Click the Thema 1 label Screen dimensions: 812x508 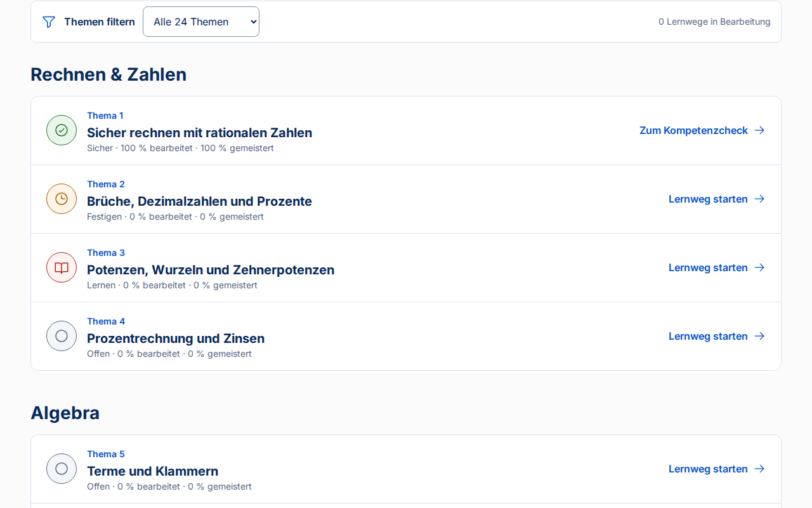click(105, 116)
